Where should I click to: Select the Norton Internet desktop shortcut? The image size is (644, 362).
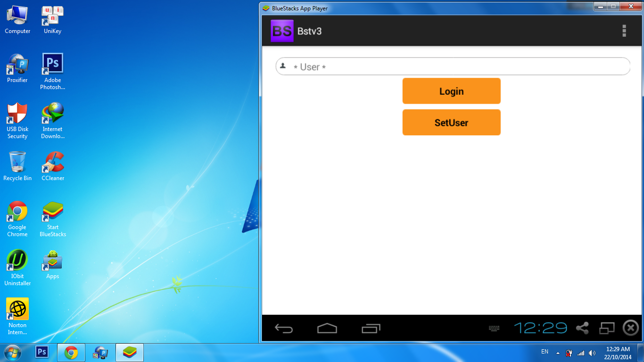[17, 317]
